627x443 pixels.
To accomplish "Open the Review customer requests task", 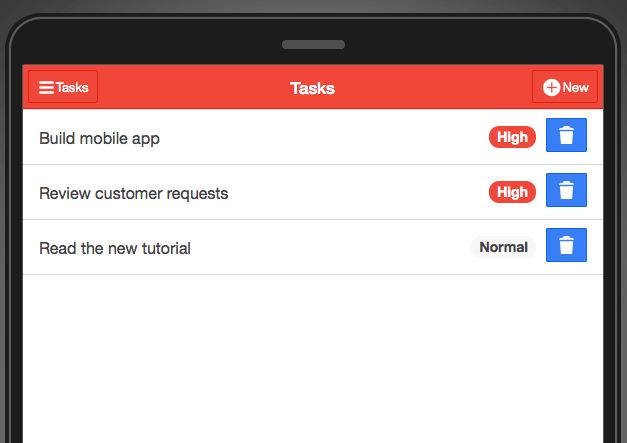I will pos(134,194).
